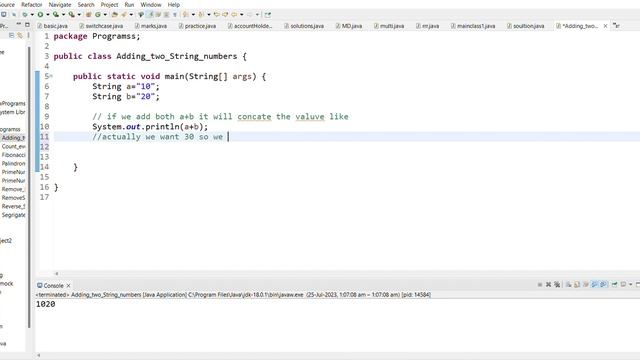Show the hidden editor tabs list
Viewport: 640px width, 360px height.
616,26
